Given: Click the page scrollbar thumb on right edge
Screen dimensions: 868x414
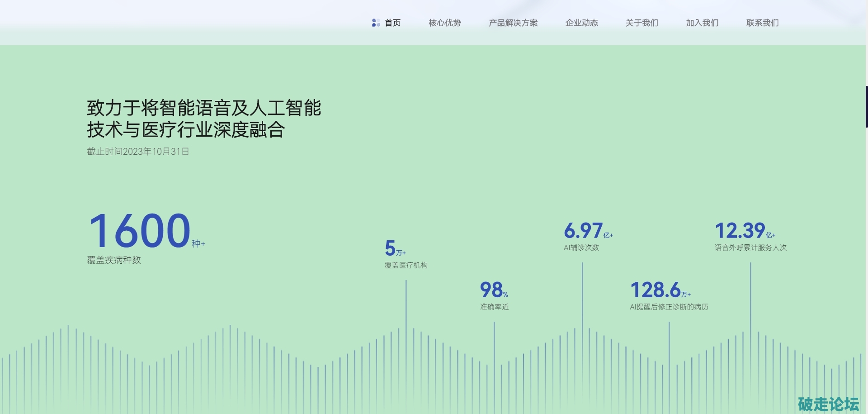Looking at the screenshot, I should [866, 106].
